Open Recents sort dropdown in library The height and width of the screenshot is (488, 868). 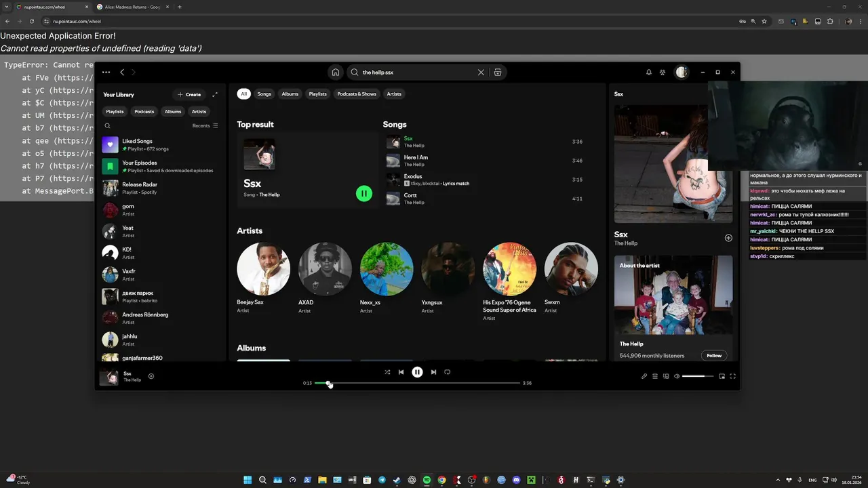[x=205, y=125]
